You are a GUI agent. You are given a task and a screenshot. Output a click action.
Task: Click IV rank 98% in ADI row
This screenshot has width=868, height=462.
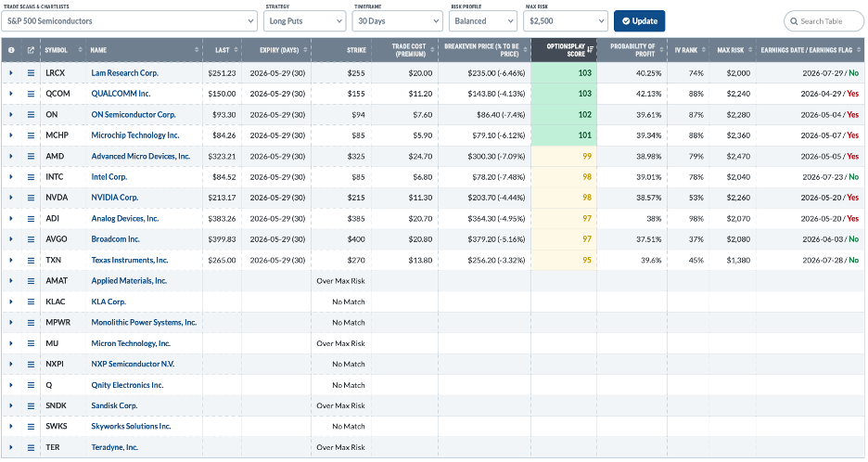(x=696, y=218)
